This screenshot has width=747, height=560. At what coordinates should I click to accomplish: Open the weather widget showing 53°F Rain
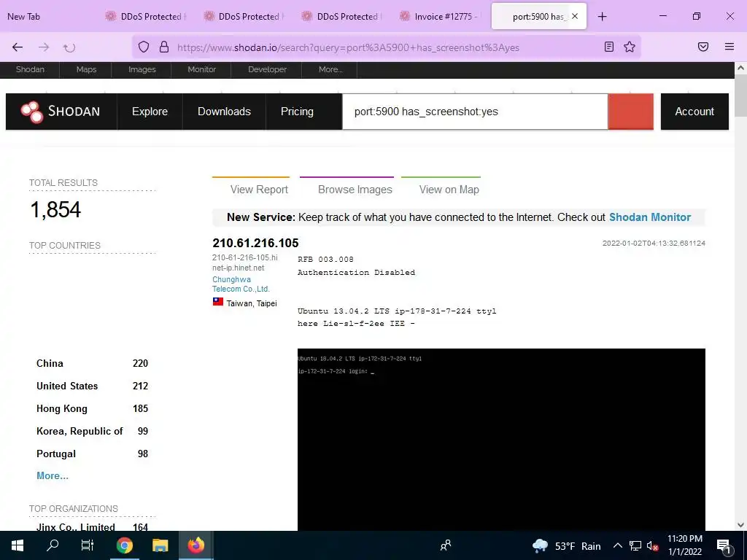point(566,545)
